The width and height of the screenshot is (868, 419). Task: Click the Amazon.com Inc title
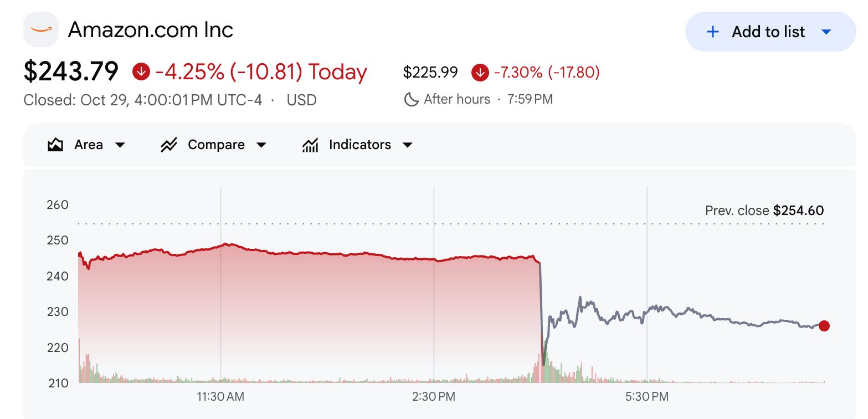tap(150, 30)
